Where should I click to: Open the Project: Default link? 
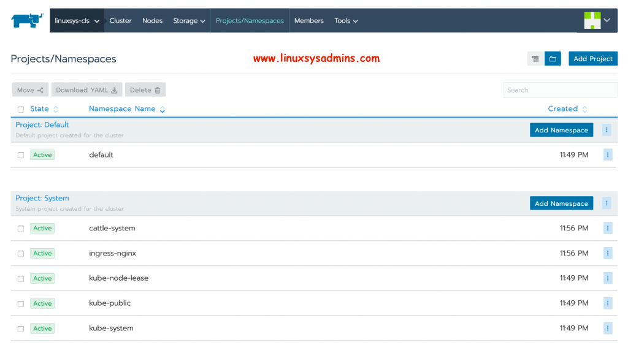pyautogui.click(x=42, y=125)
